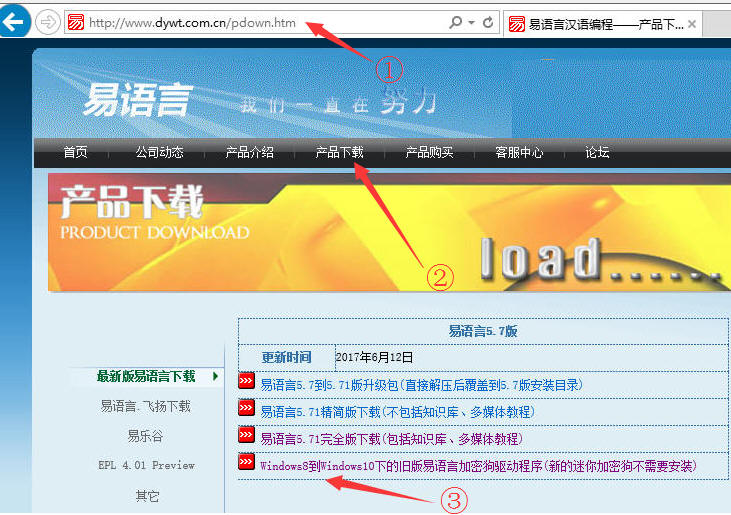Open Windows8到Windows10 加密狗驱动程序 link
The image size is (731, 515).
click(478, 466)
